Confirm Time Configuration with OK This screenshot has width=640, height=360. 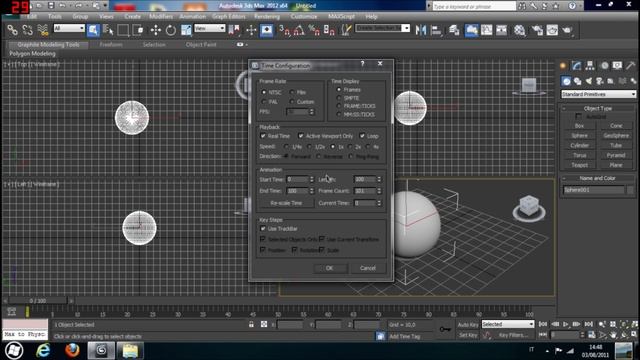tap(330, 268)
